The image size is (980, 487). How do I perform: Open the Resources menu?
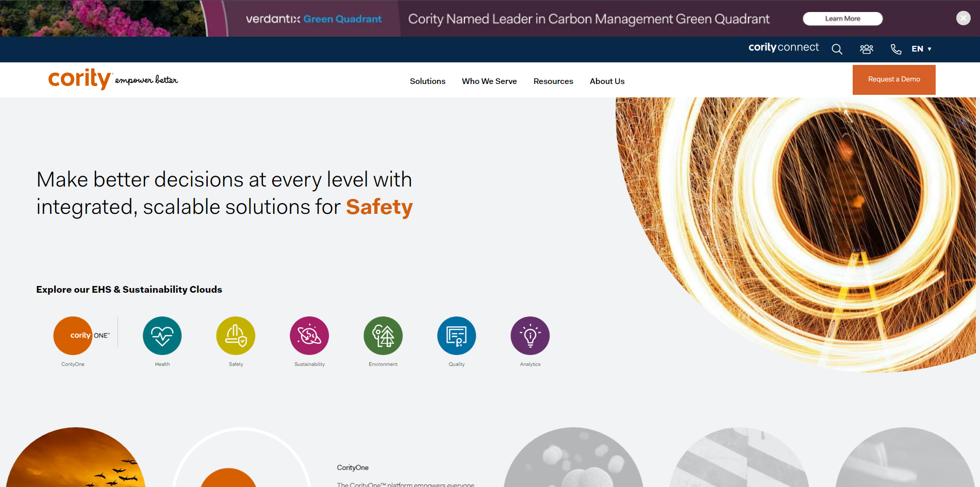pyautogui.click(x=553, y=81)
